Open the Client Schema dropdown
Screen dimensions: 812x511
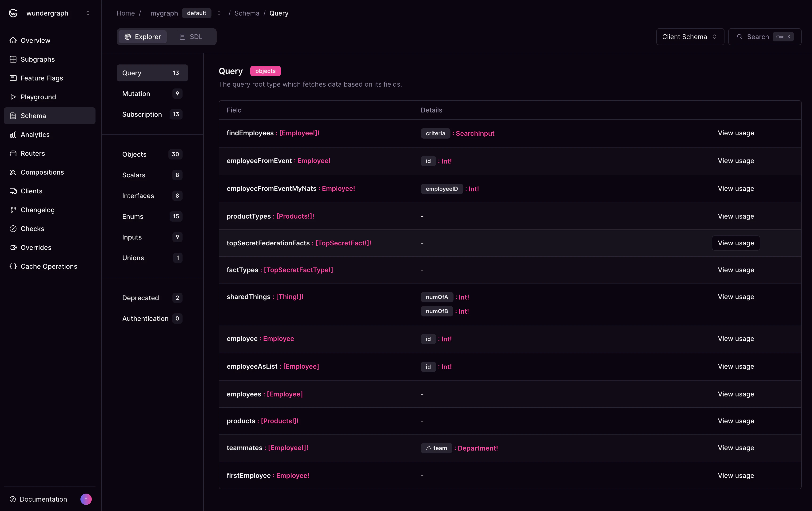point(690,36)
